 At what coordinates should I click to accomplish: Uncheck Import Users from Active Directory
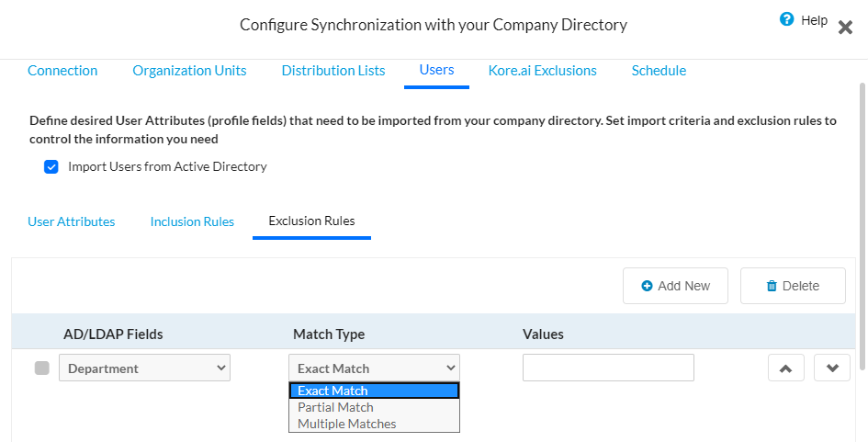point(51,167)
